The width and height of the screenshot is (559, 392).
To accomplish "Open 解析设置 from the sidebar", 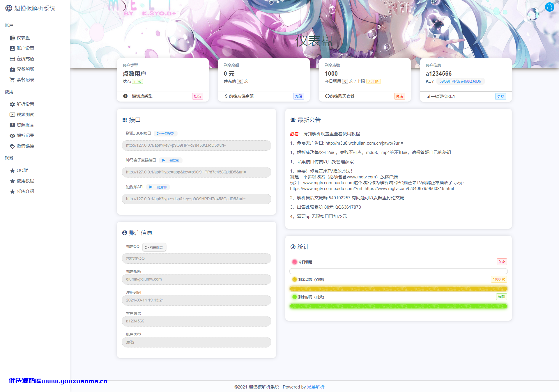I will point(25,104).
